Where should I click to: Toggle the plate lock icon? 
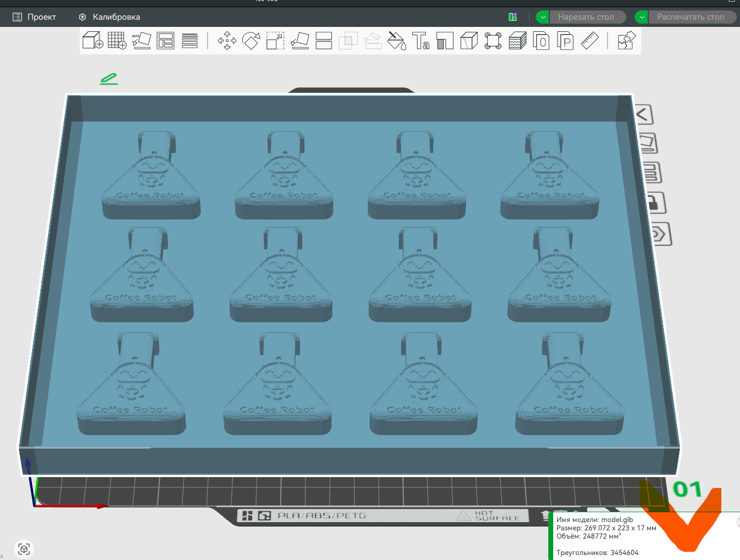(654, 203)
